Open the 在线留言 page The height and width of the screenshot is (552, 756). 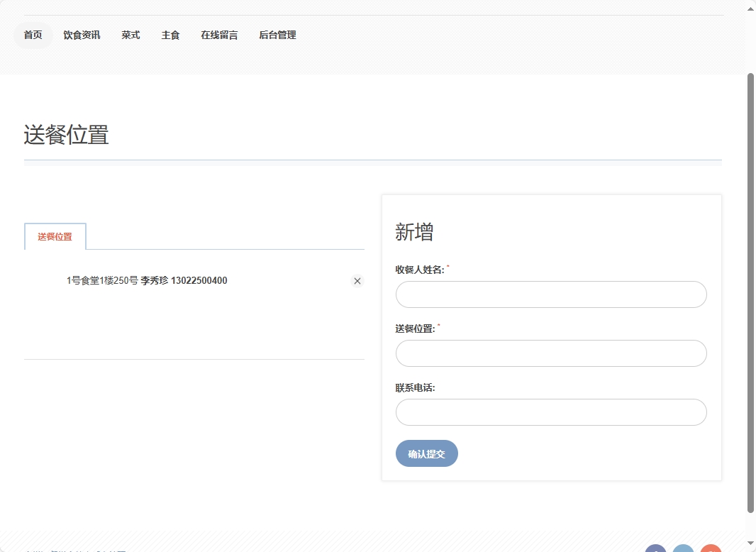click(219, 35)
